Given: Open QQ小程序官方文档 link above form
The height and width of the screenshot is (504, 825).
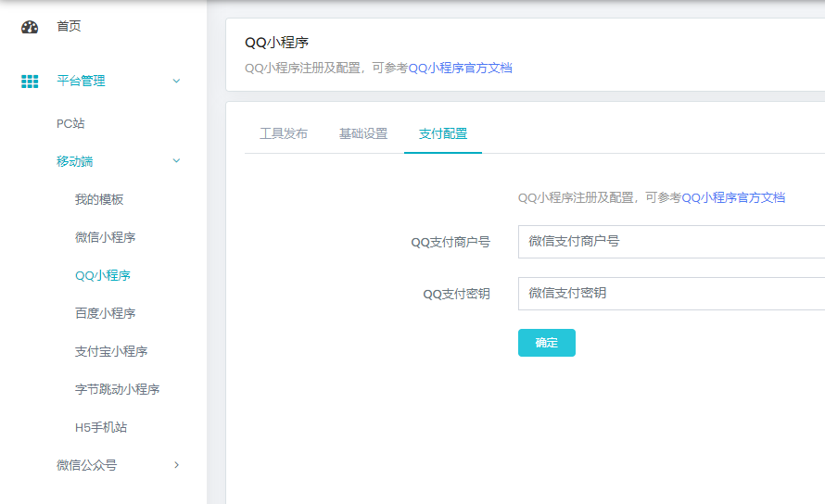Looking at the screenshot, I should point(733,197).
